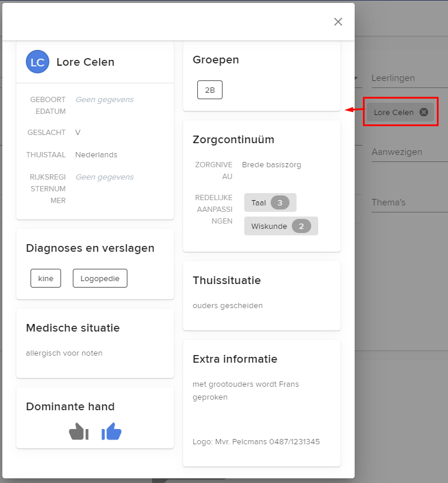Click the Thuissituatie heading

(x=227, y=281)
